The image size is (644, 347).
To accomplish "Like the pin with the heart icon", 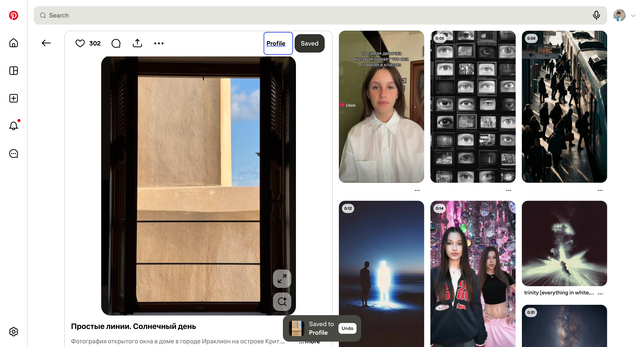I will (80, 43).
